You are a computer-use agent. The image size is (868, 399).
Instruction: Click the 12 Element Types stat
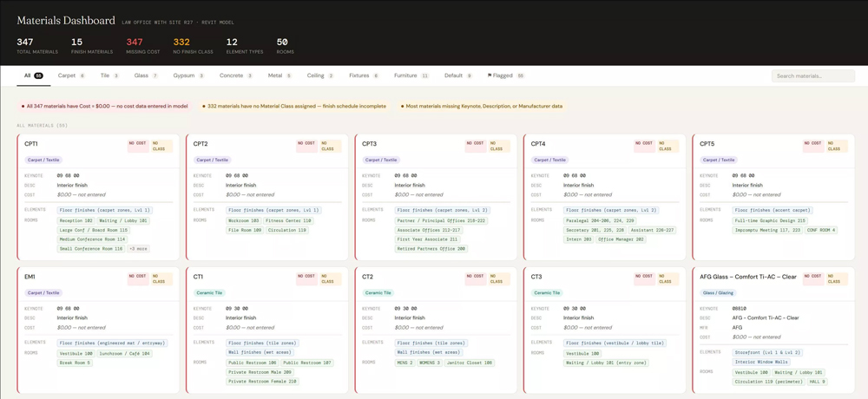[x=245, y=46]
